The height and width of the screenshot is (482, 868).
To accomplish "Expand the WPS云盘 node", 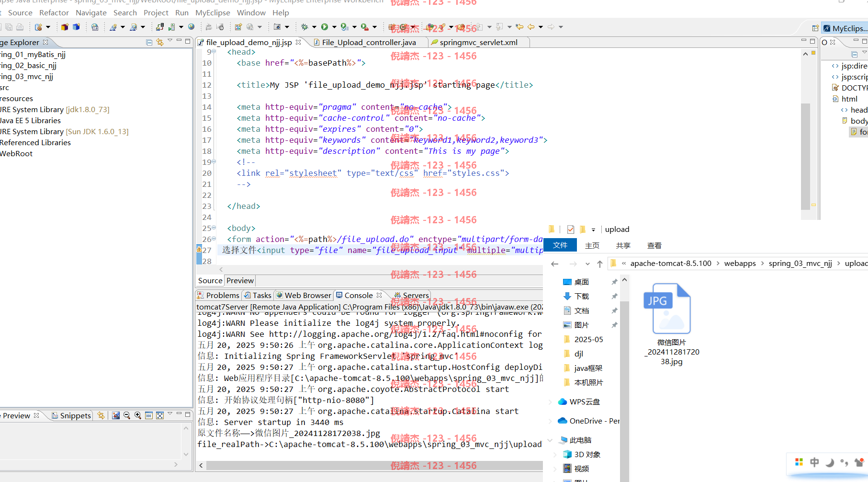I will coord(550,402).
